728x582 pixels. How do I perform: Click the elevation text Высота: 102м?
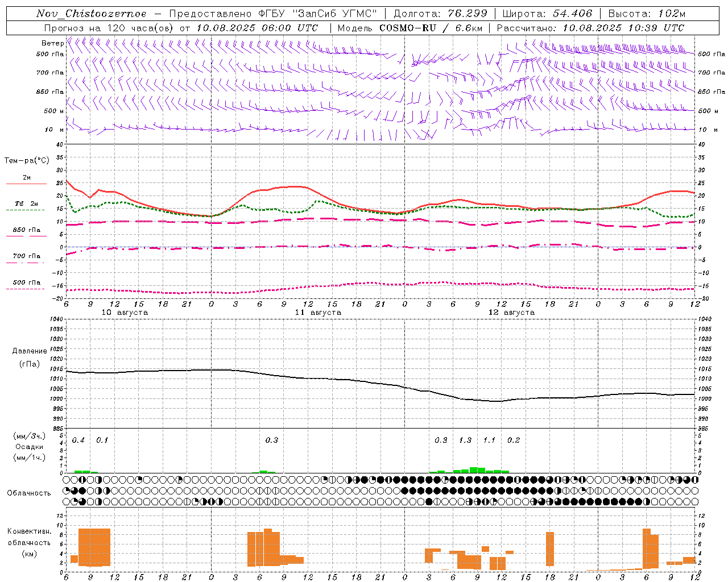click(x=647, y=14)
